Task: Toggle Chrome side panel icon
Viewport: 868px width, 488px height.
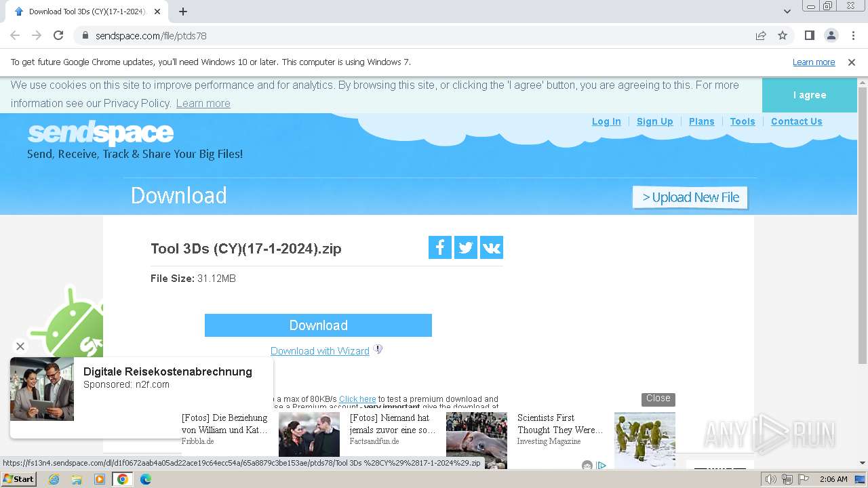Action: (x=809, y=35)
